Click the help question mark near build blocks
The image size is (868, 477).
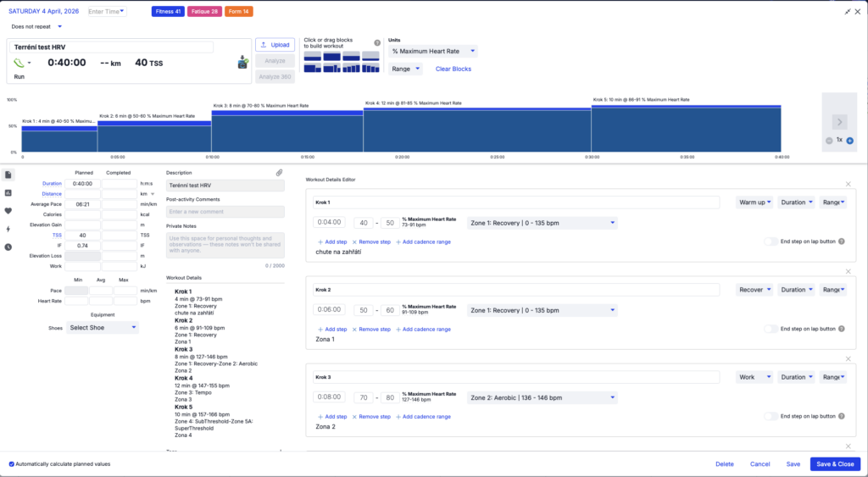pos(377,42)
